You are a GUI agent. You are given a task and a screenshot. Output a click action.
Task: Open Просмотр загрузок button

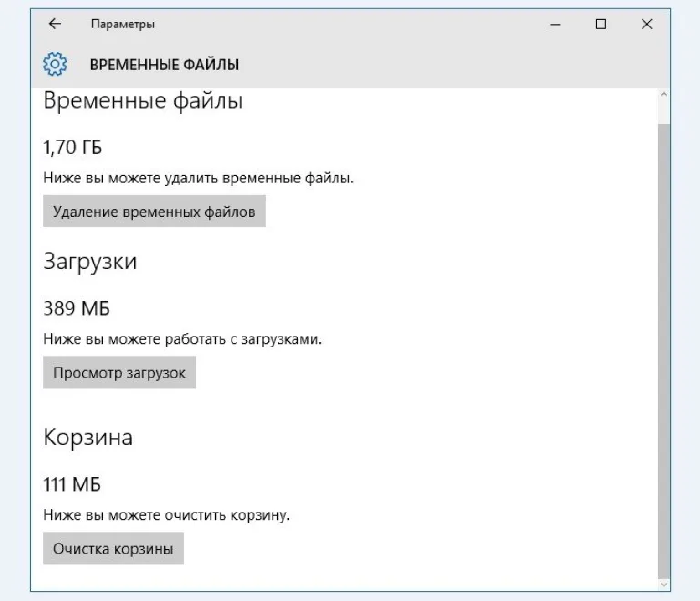pos(119,372)
